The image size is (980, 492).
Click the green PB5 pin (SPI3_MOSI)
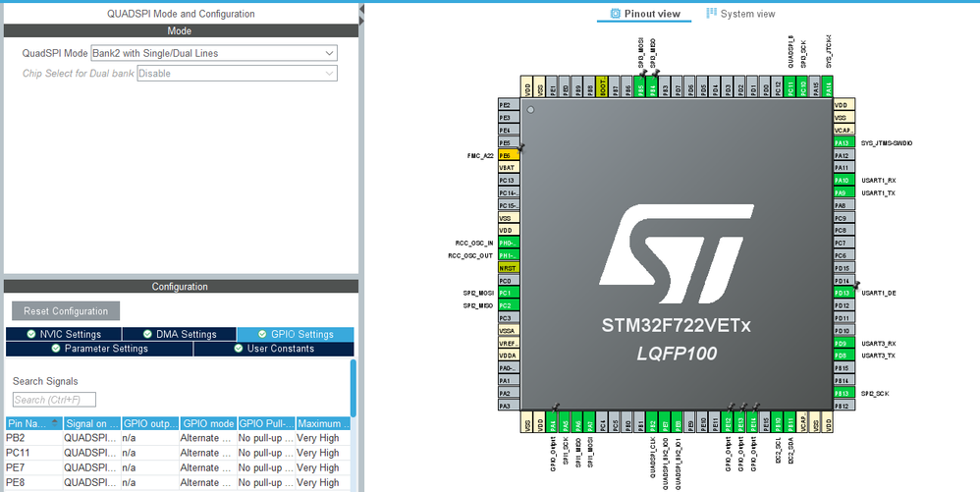(x=640, y=87)
